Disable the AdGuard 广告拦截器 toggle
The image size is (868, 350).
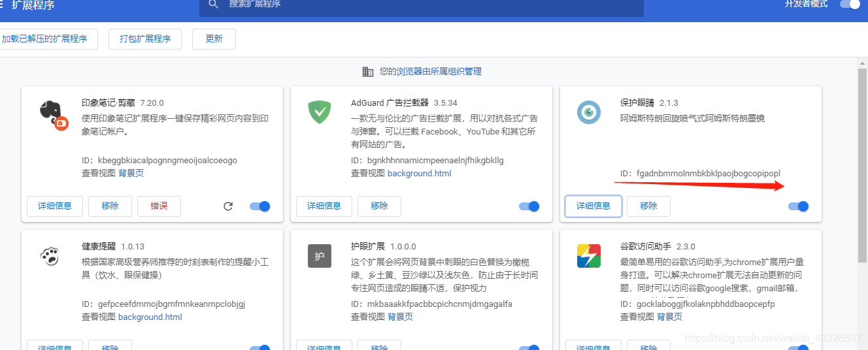[x=529, y=206]
